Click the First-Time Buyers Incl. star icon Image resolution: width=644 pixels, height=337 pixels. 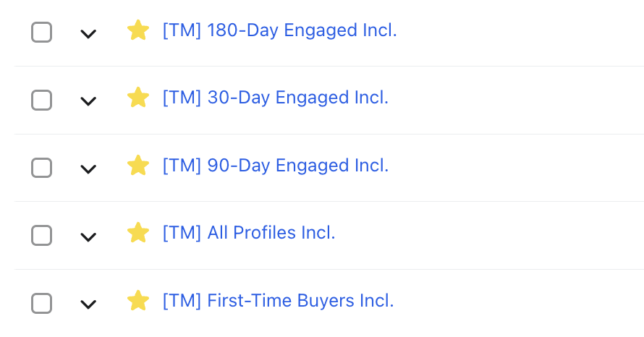[137, 301]
